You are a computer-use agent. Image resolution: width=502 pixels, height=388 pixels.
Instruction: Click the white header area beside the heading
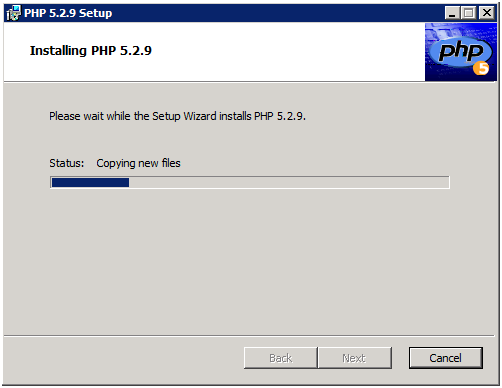287,52
